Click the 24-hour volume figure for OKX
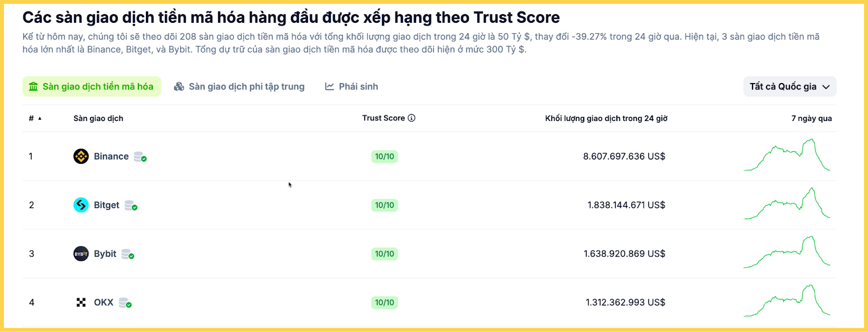Screen dimensions: 868x332 625,302
